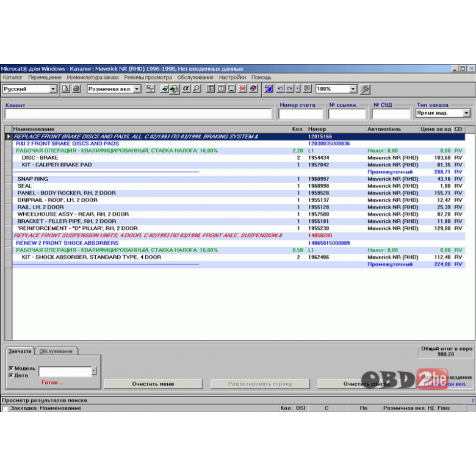Open the Тип заказа dropdown showing Ярлык выд.
The image size is (476, 476).
click(467, 114)
